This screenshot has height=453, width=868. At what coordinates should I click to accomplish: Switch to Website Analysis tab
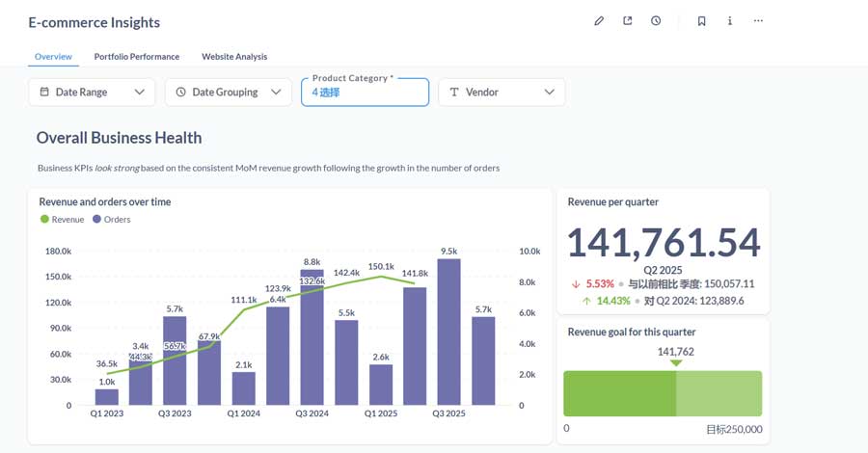tap(234, 57)
